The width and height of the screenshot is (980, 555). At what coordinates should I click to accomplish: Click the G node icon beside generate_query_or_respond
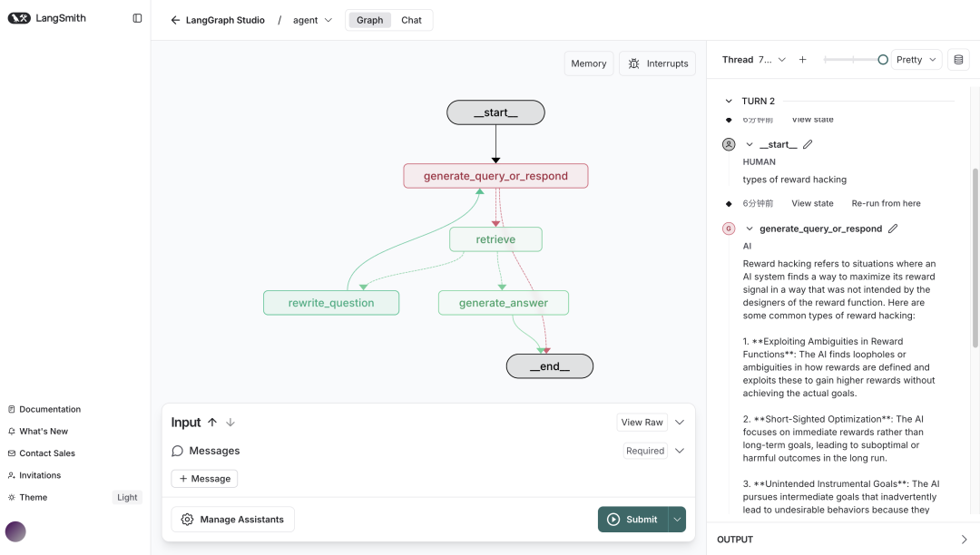tap(729, 229)
